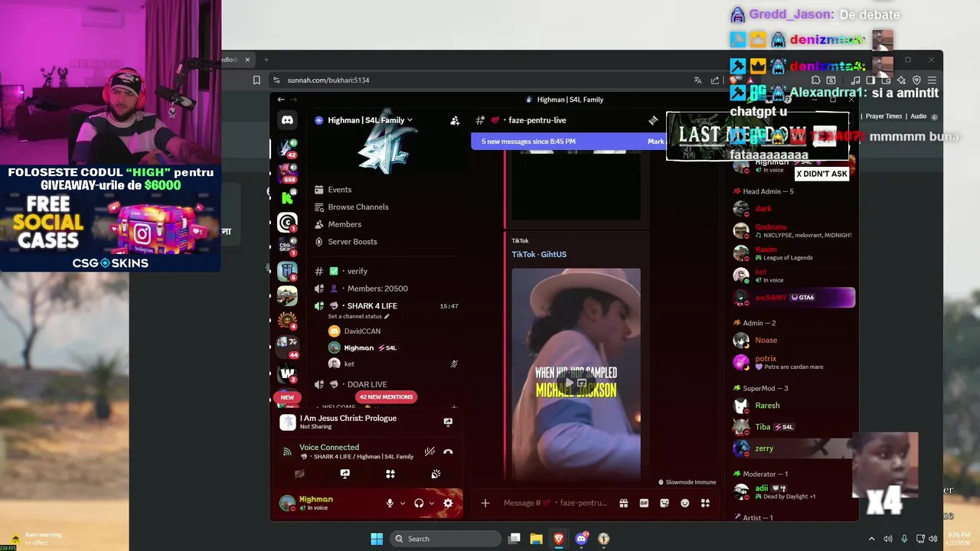Click the plus attachment button in message bar
This screenshot has width=980, height=551.
click(x=485, y=503)
